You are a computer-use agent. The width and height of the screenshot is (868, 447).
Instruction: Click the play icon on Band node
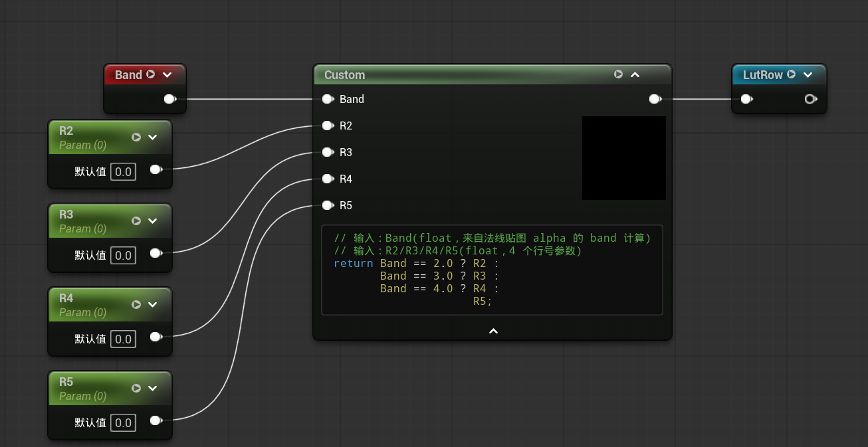tap(151, 74)
